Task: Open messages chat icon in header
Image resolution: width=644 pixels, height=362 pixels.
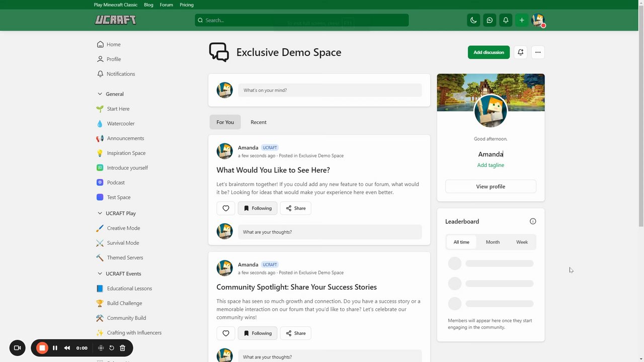Action: pos(490,20)
